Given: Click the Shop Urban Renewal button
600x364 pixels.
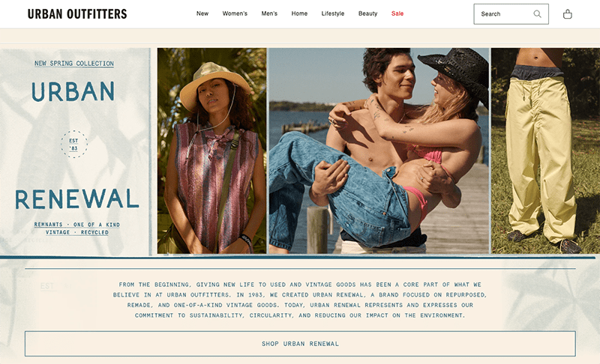Looking at the screenshot, I should [300, 344].
